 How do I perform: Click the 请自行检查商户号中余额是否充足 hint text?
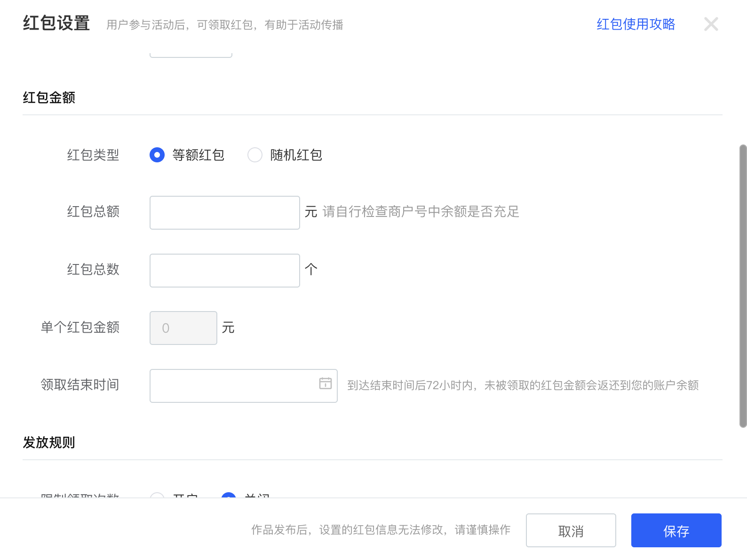(421, 212)
